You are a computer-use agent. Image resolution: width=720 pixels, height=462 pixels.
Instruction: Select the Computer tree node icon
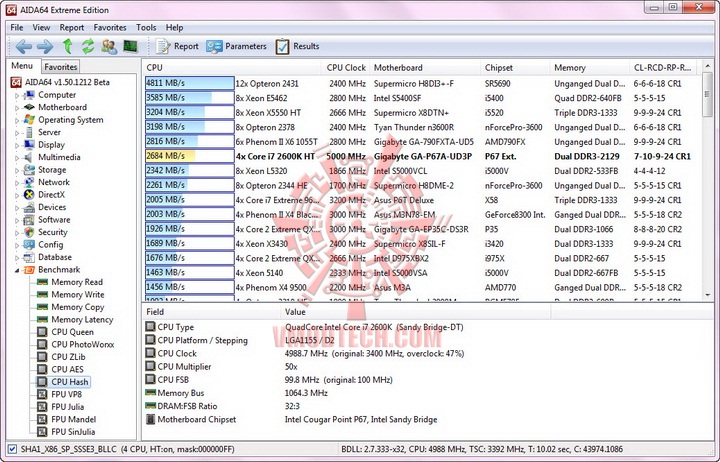point(29,95)
